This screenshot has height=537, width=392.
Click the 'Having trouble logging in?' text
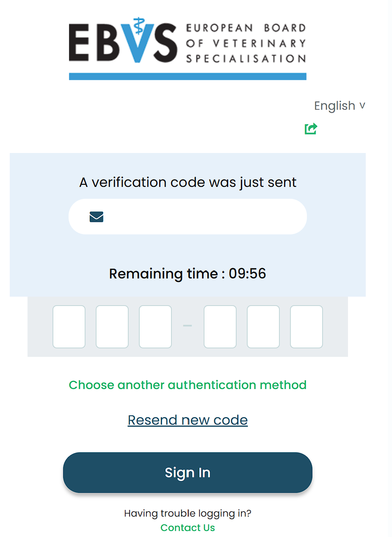tap(188, 514)
